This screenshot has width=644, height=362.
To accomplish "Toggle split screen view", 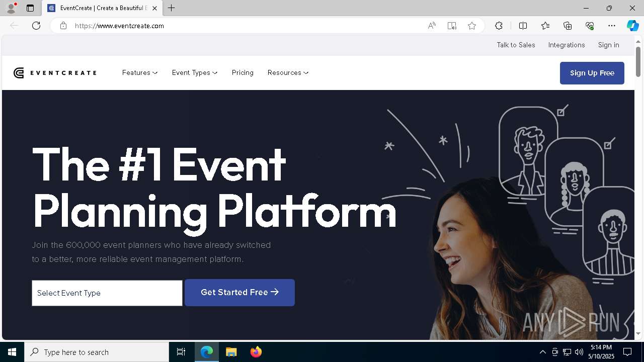I will tap(523, 26).
